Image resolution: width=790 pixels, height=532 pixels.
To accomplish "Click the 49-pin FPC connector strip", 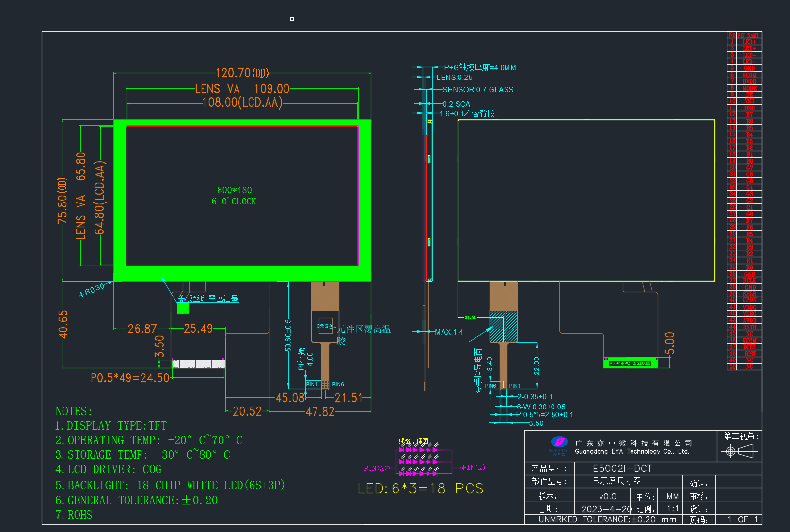I will pyautogui.click(x=198, y=363).
